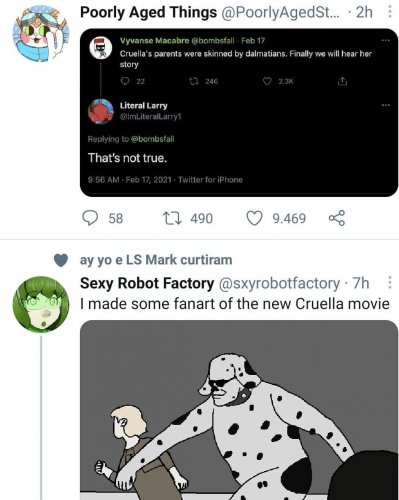Retweet the Poorly Aged Things post
Image resolution: width=399 pixels, height=500 pixels.
pos(172,219)
